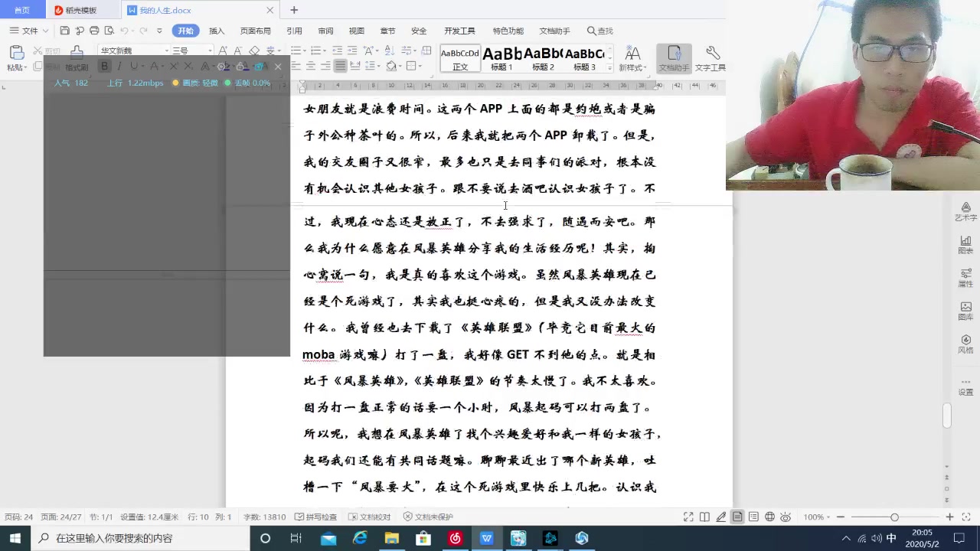Select justify alignment button
Screen dimensions: 980x551
340,67
